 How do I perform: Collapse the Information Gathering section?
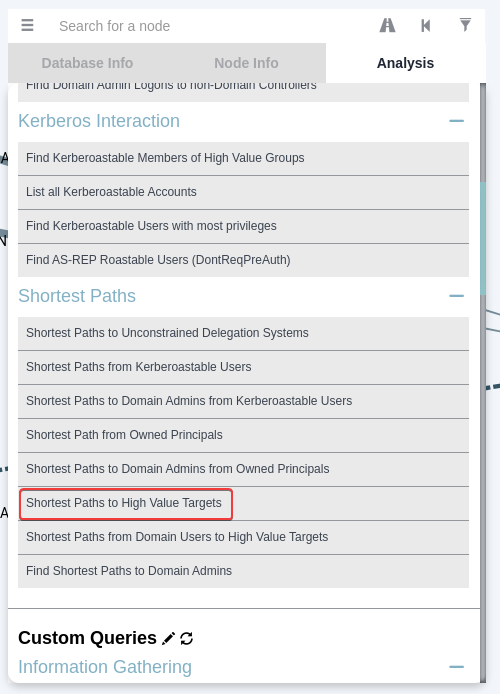[456, 667]
